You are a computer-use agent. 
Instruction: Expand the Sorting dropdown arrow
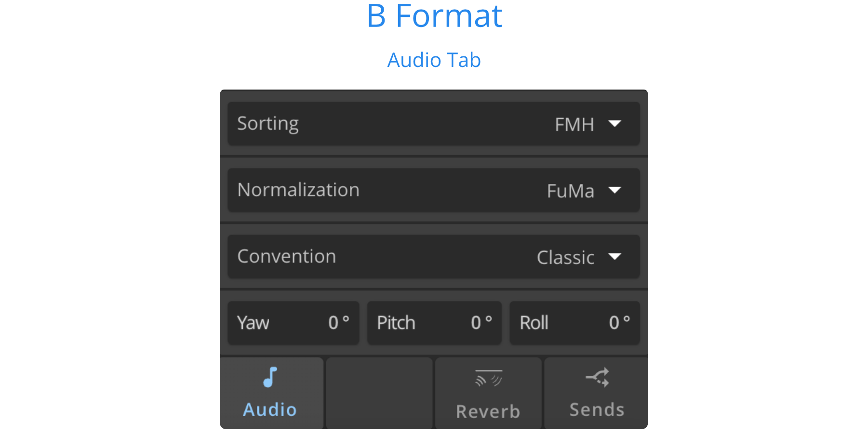[614, 124]
